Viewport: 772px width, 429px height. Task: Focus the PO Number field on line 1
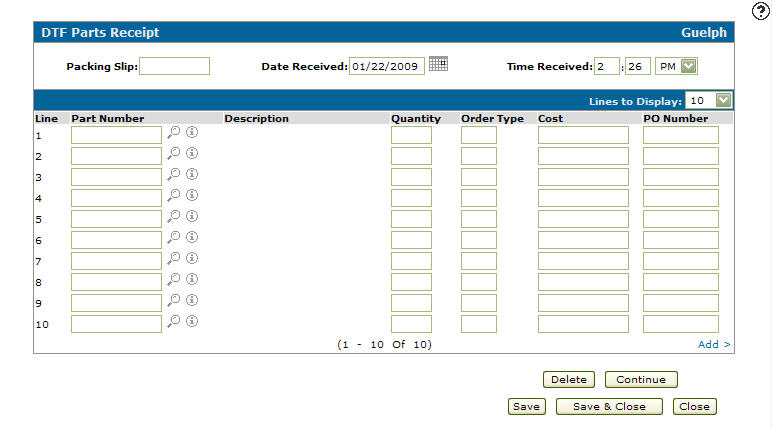[681, 135]
